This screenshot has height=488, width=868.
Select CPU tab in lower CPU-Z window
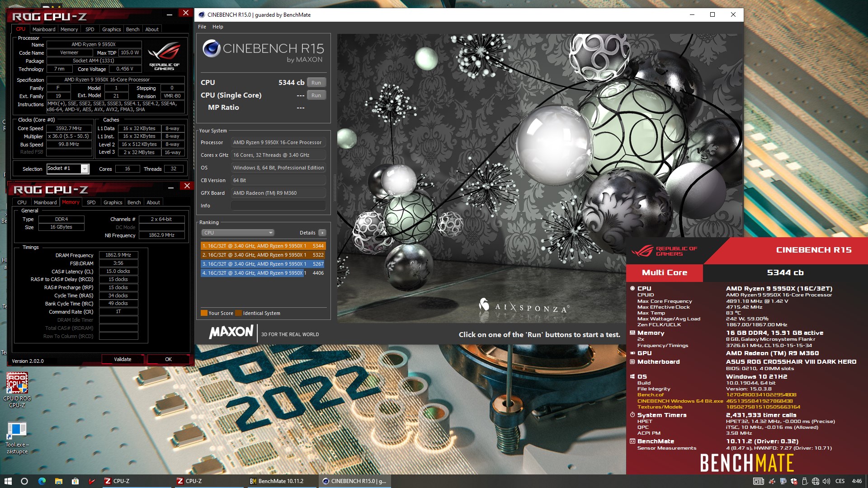click(x=22, y=202)
